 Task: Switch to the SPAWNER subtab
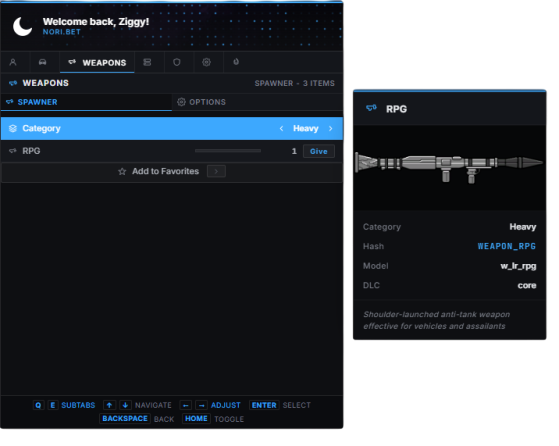click(x=86, y=102)
